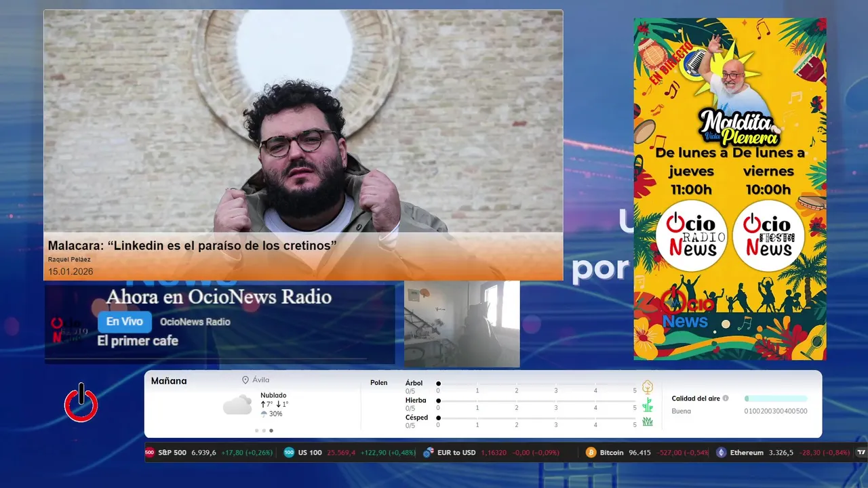Click the Hierba pollen level slider
868x488 pixels.
coord(536,401)
